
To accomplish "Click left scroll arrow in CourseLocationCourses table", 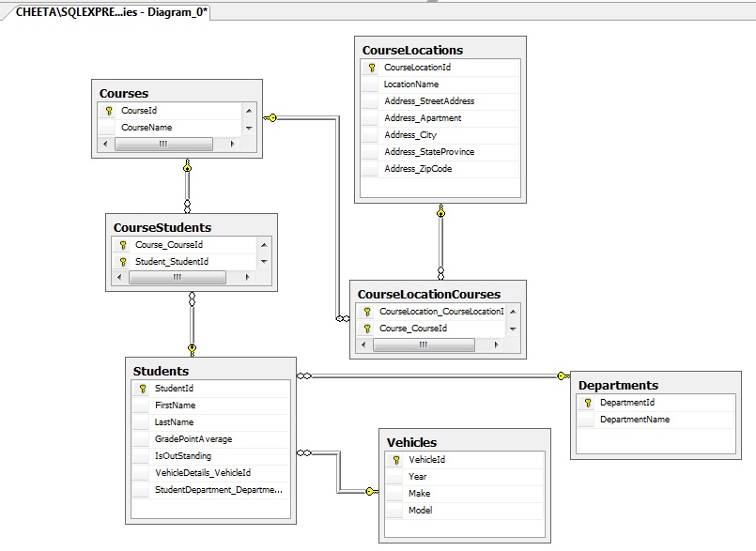I will pyautogui.click(x=363, y=344).
